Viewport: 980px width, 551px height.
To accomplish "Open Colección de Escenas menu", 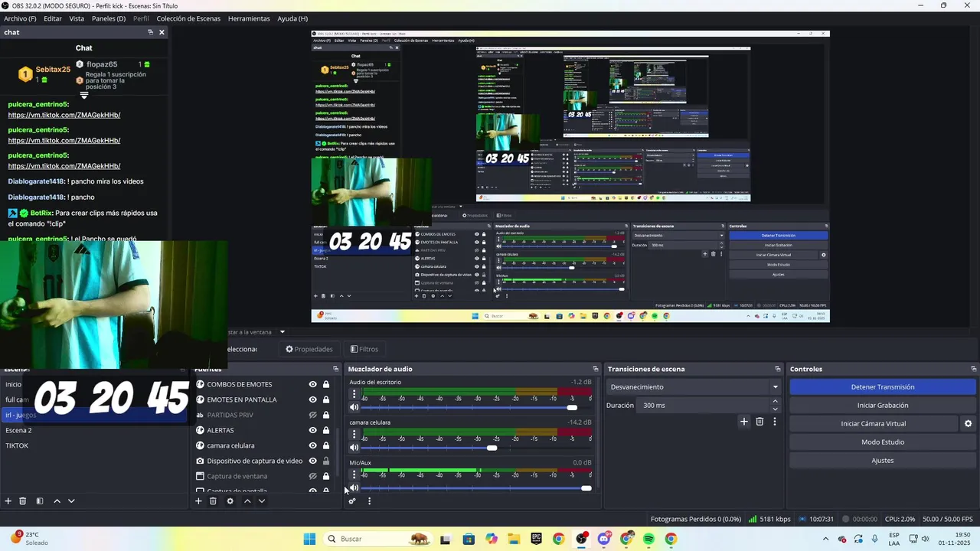I will pos(188,18).
